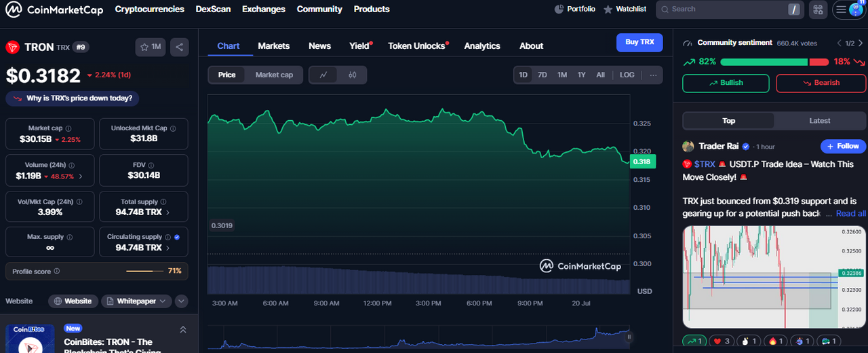
Task: Expand Volume (24h) details chevron
Action: tap(81, 176)
